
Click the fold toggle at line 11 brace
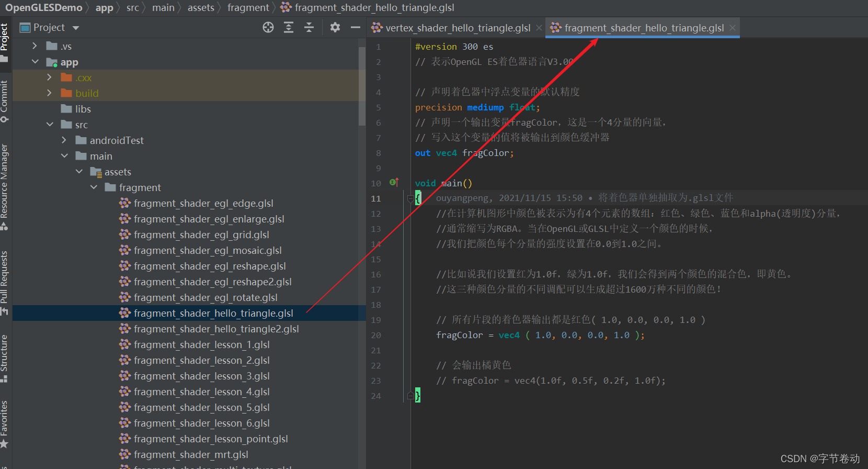pyautogui.click(x=410, y=198)
